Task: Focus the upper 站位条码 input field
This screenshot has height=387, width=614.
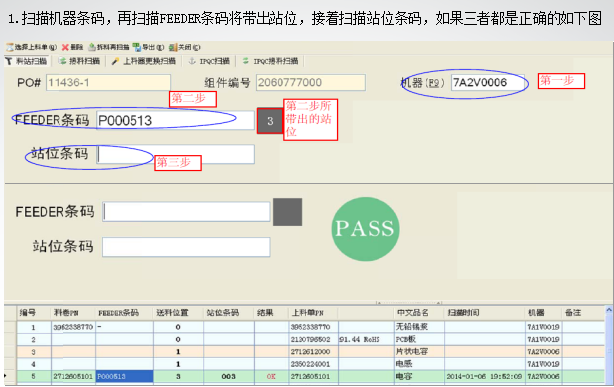Action: 175,154
